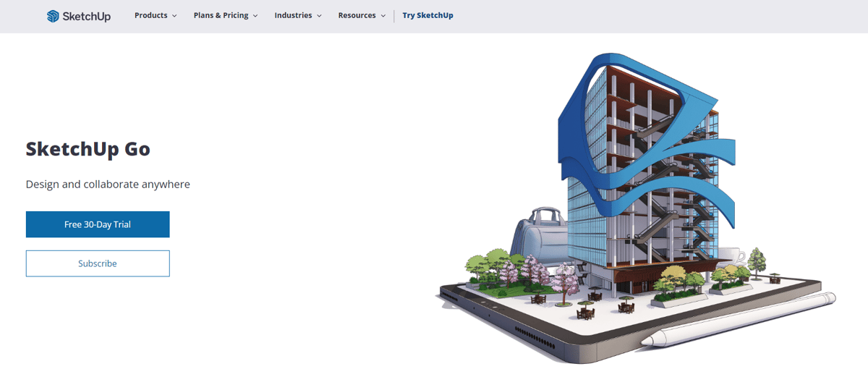Expand the Industries dropdown chevron

[319, 16]
